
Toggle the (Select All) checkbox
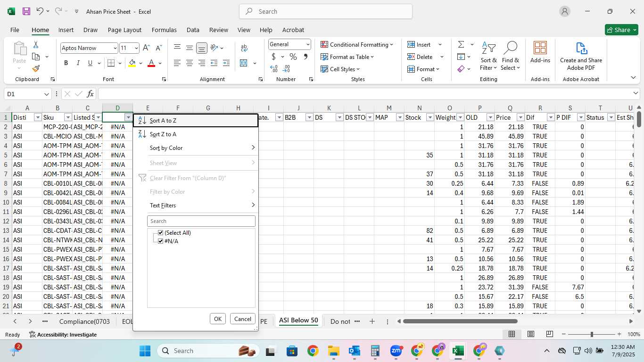click(161, 233)
